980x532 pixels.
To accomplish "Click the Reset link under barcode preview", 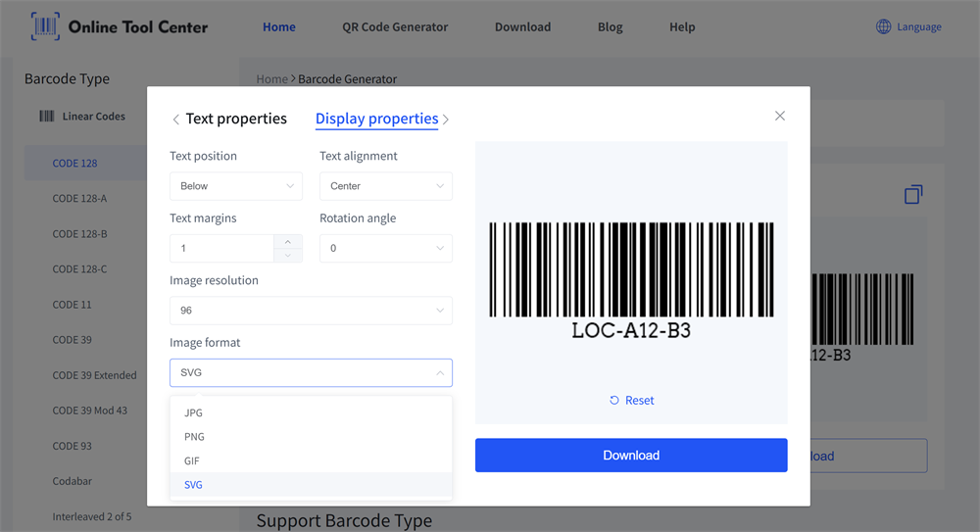I will coord(631,401).
